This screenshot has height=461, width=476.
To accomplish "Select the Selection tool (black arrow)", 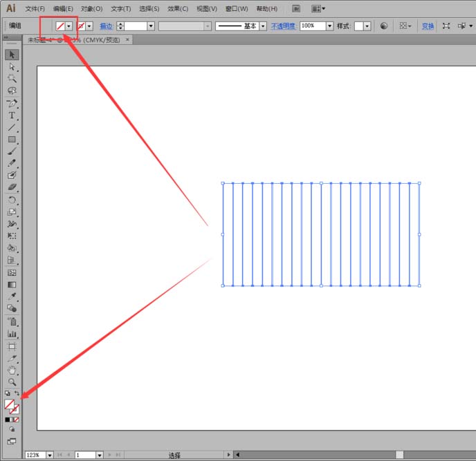I will pyautogui.click(x=12, y=55).
